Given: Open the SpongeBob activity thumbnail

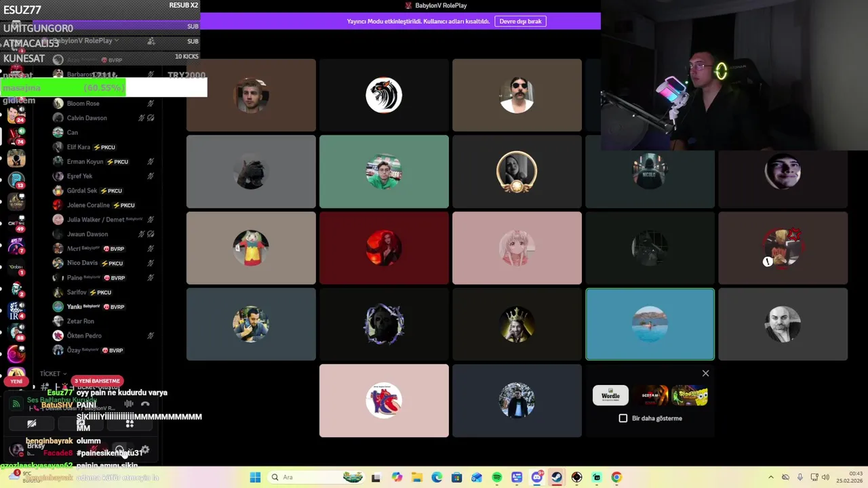Looking at the screenshot, I should pos(690,395).
